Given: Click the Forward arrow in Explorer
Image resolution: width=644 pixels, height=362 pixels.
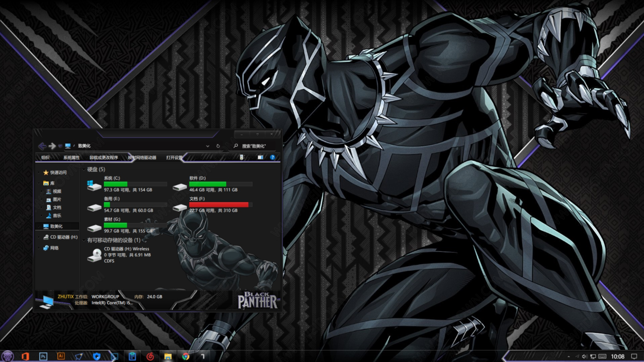Looking at the screenshot, I should (x=52, y=146).
